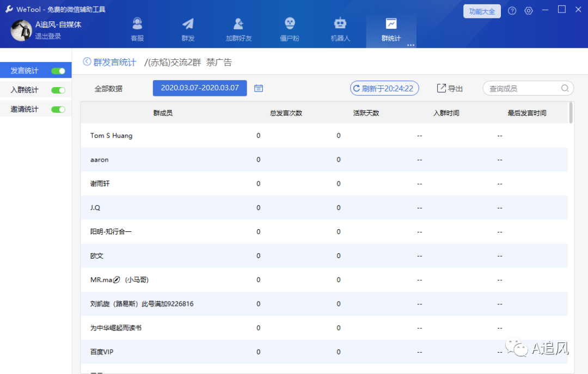588x374 pixels.
Task: Toggle the 邀请统计 switch
Action: 58,109
